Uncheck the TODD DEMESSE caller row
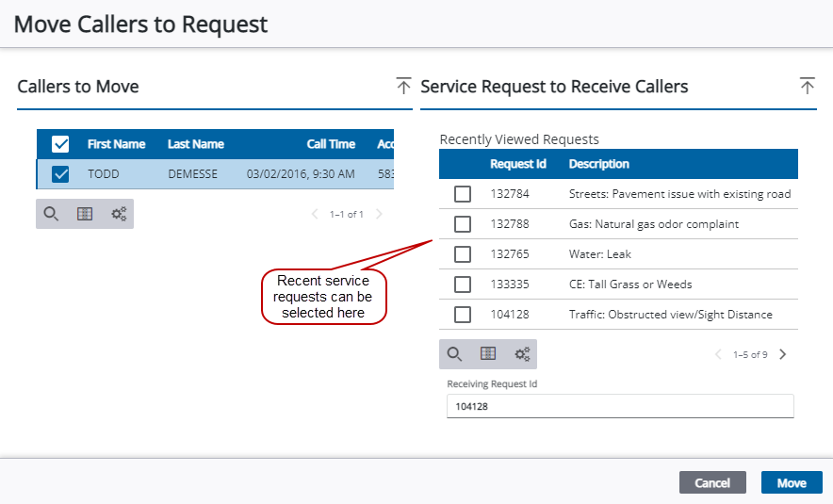 point(60,174)
